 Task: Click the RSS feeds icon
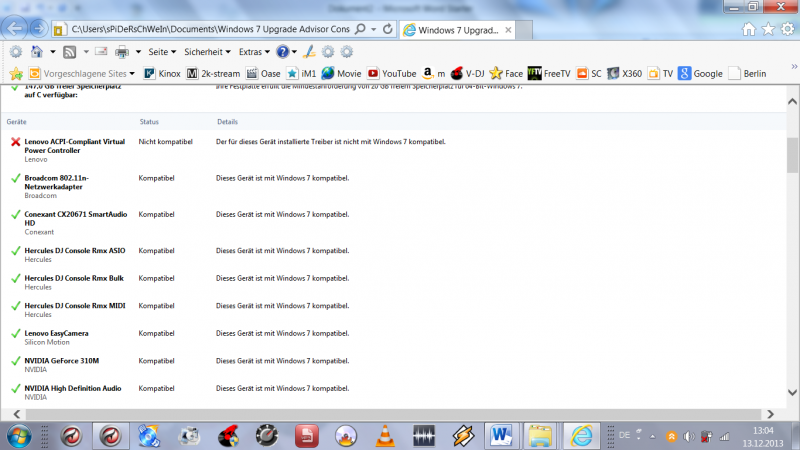69,52
